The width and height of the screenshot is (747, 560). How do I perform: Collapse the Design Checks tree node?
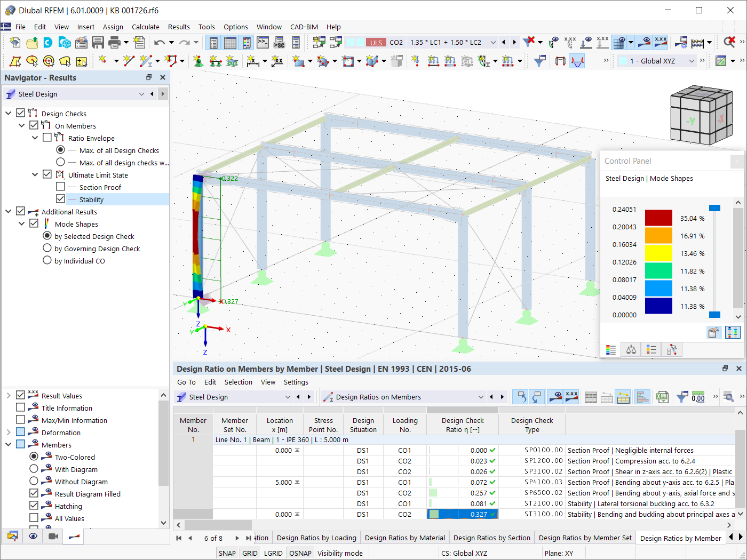click(9, 113)
